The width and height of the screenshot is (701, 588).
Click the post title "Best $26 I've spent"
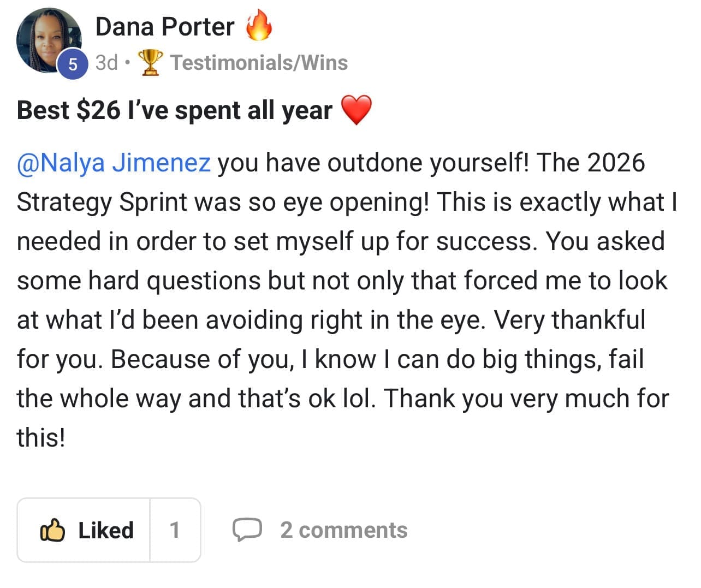(x=175, y=110)
